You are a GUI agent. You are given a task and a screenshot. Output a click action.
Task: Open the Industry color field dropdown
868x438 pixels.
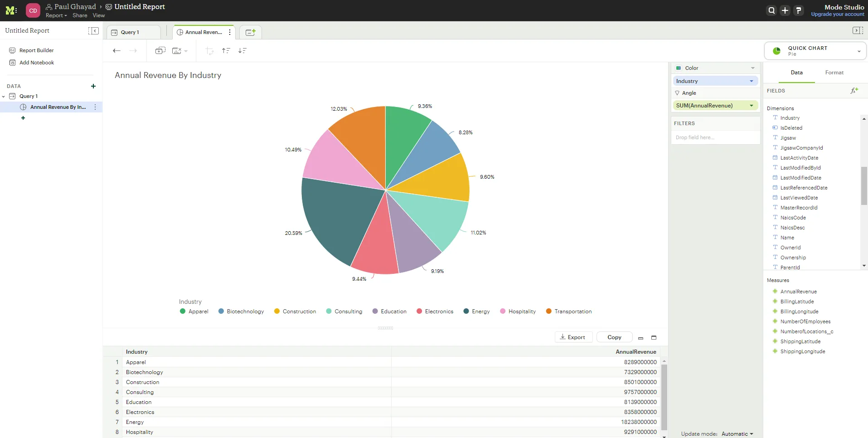tap(751, 81)
